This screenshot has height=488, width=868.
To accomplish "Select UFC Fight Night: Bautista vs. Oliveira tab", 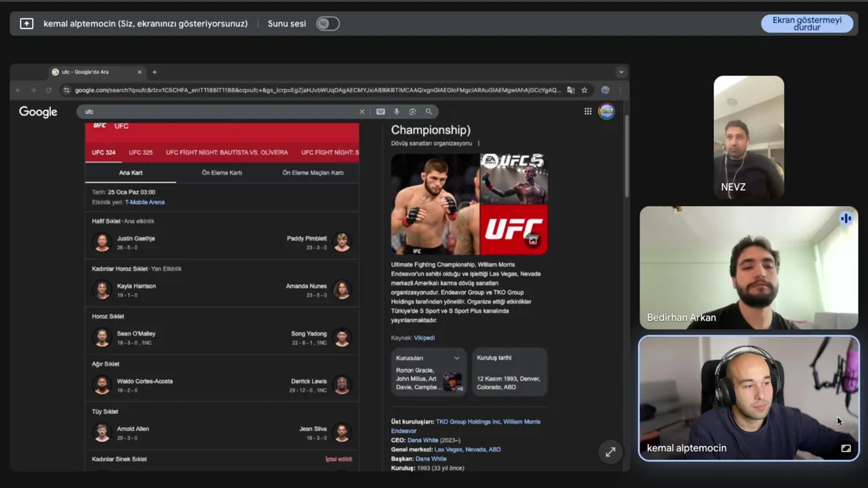I will 227,152.
